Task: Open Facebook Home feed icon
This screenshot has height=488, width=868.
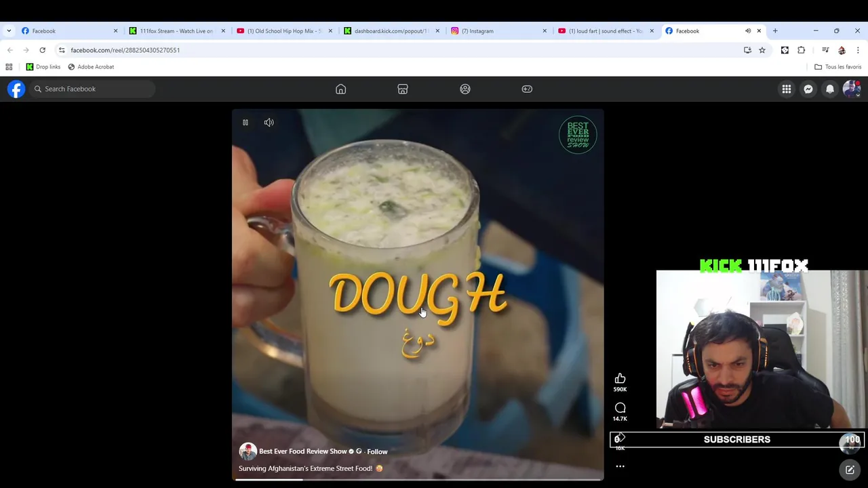Action: [x=341, y=89]
